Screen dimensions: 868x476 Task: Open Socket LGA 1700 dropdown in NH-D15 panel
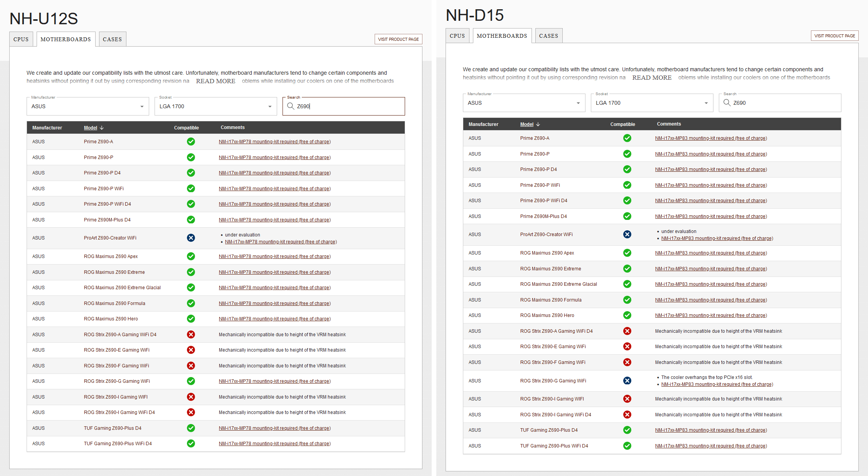pyautogui.click(x=652, y=103)
